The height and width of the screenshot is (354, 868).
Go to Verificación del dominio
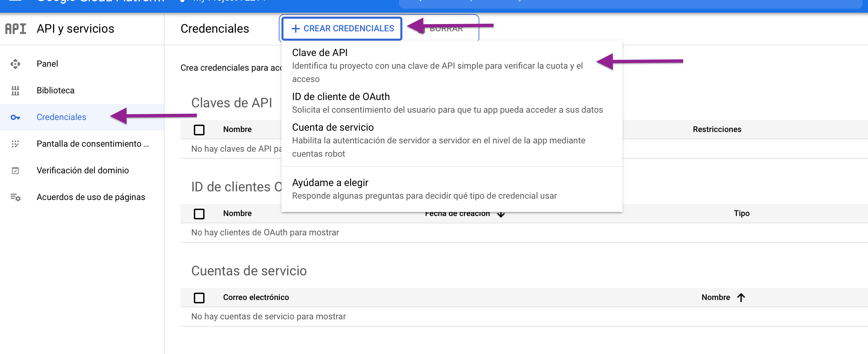click(x=82, y=171)
